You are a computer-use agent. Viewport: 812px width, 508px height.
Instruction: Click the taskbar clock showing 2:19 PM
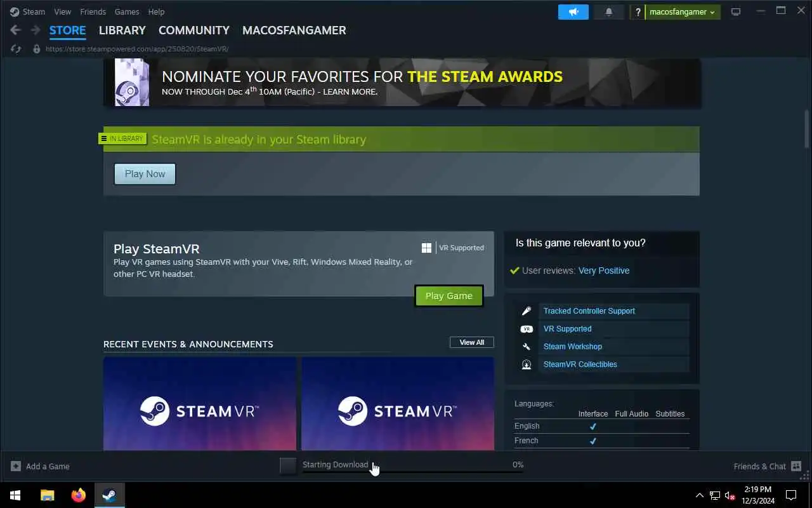click(758, 495)
